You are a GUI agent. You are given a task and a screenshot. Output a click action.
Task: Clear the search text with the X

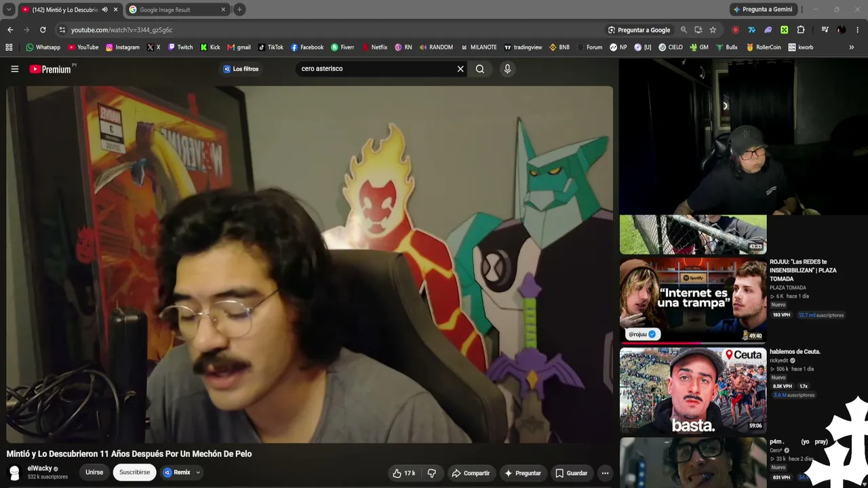pos(460,68)
